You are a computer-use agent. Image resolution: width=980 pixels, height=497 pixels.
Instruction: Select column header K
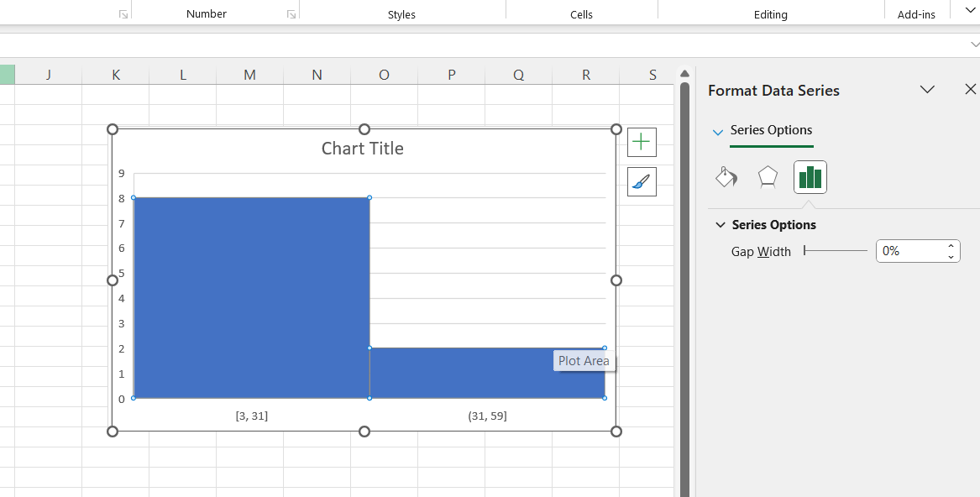115,74
